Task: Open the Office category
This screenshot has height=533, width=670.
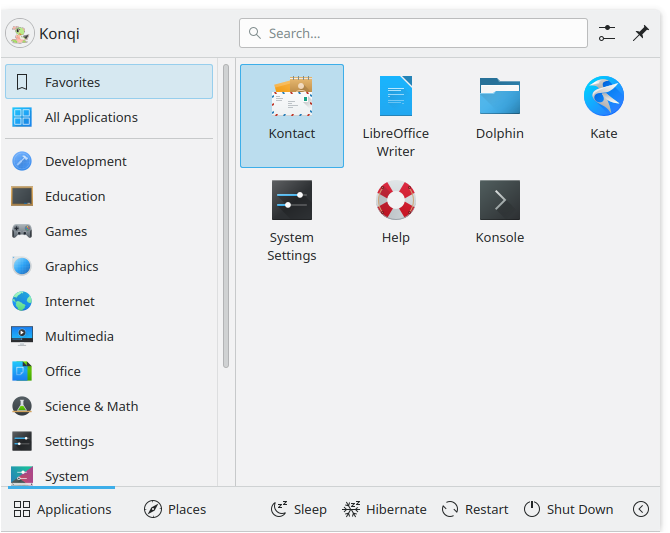Action: coord(109,371)
